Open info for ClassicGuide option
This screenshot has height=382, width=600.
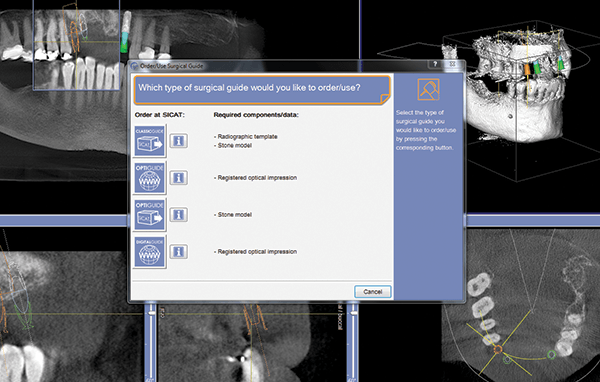[x=178, y=141]
